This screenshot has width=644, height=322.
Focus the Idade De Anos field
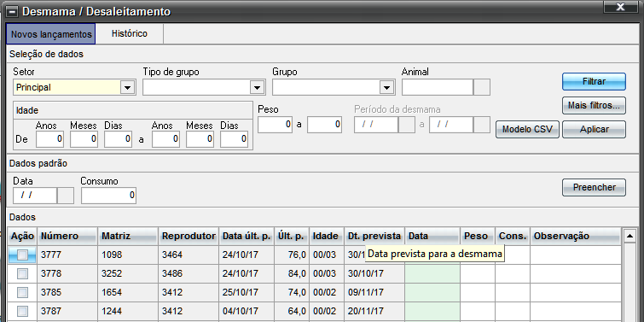pyautogui.click(x=49, y=139)
